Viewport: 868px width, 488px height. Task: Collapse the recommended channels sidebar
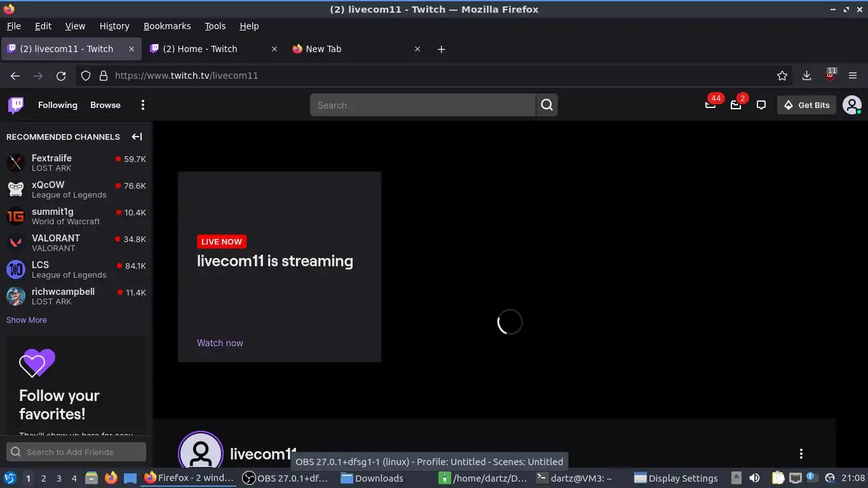point(137,137)
